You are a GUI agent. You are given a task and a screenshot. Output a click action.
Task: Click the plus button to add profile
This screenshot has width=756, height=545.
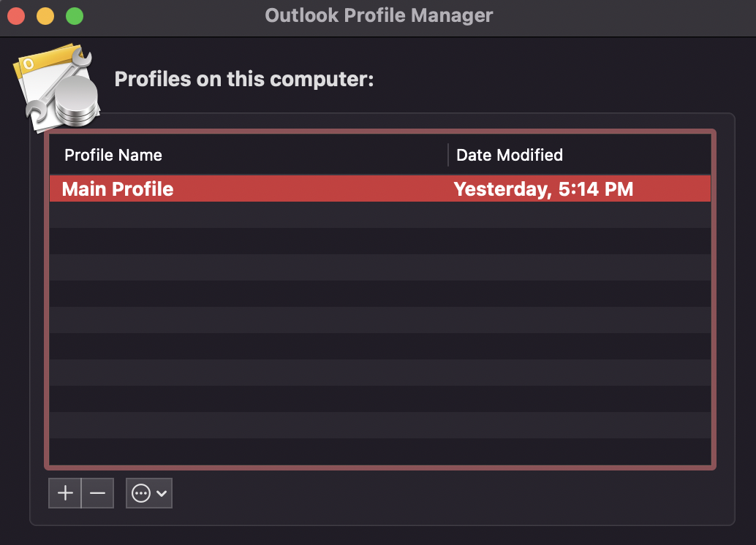click(x=65, y=493)
